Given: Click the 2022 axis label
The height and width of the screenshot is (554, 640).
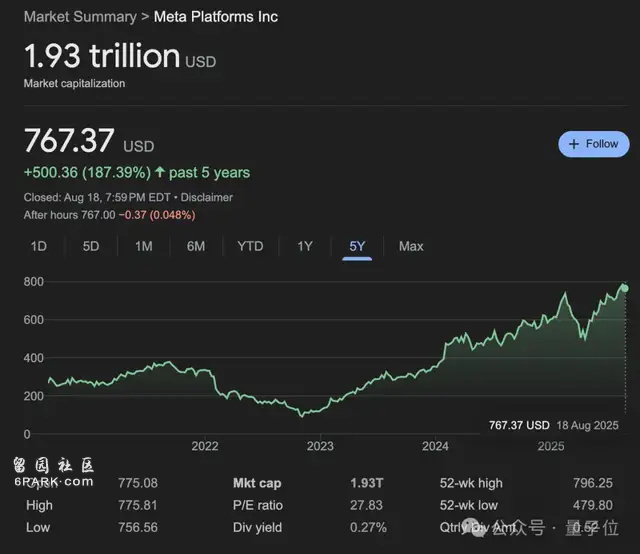Looking at the screenshot, I should (x=205, y=446).
